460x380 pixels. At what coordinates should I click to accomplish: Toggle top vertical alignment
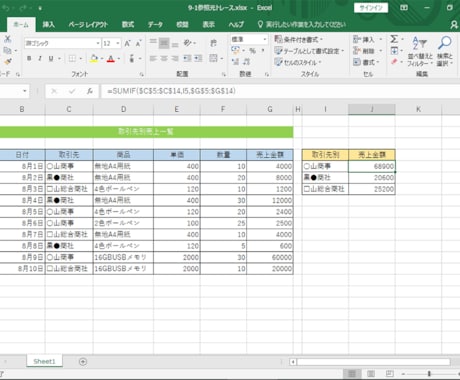153,43
